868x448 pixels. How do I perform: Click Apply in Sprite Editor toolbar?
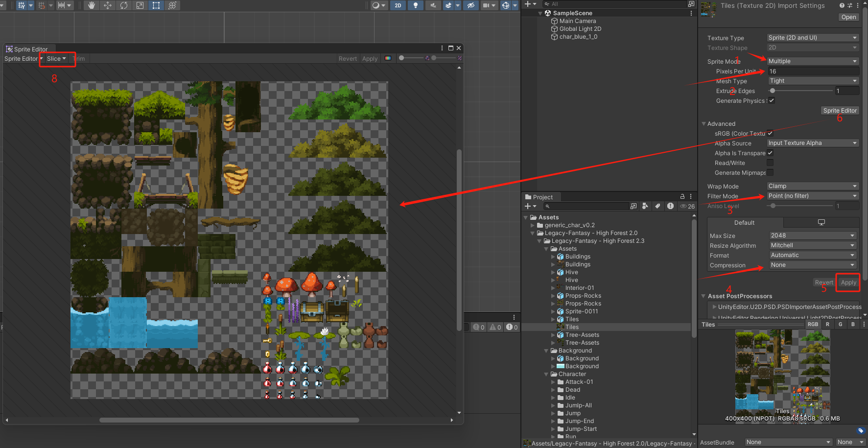coord(370,59)
